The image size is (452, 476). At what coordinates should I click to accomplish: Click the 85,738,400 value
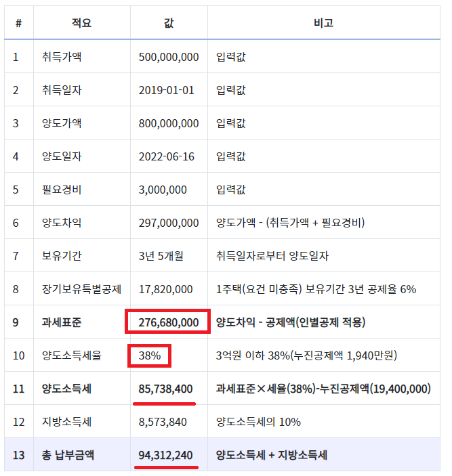(165, 389)
